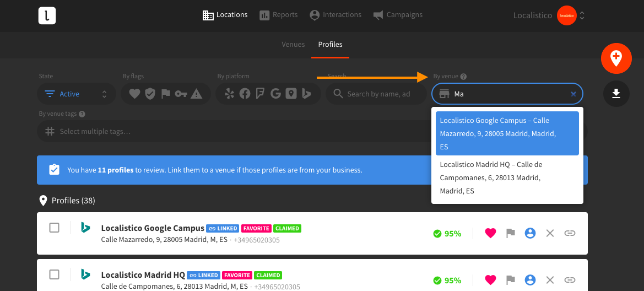The image size is (644, 291).
Task: Clear the By venue field with X
Action: (573, 94)
